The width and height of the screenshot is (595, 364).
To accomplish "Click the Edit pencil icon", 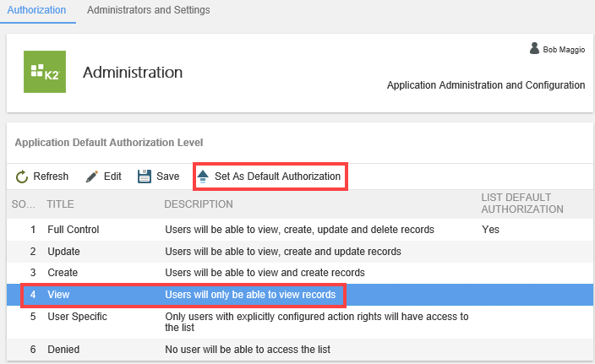I will coord(92,177).
